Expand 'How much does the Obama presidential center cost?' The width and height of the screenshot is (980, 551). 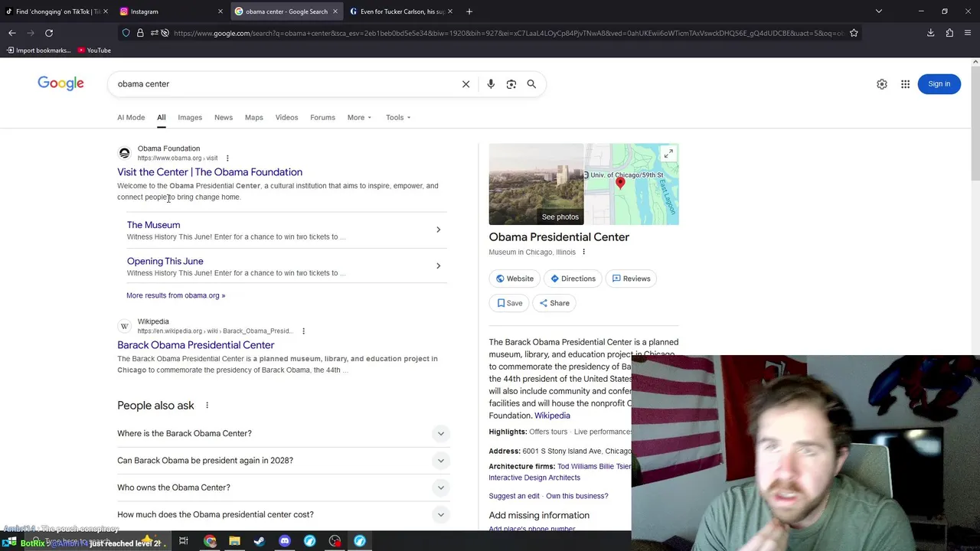pos(282,514)
